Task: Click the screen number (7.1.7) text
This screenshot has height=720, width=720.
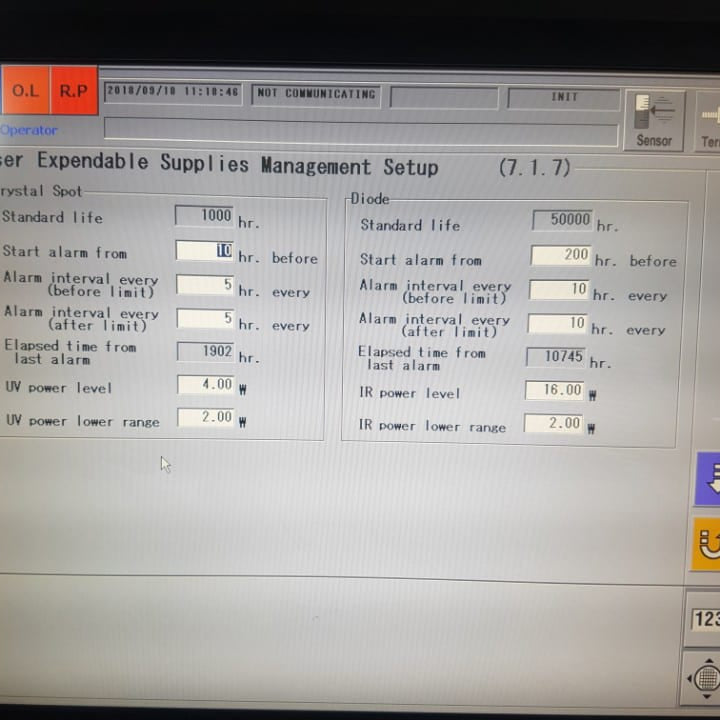Action: click(x=535, y=168)
